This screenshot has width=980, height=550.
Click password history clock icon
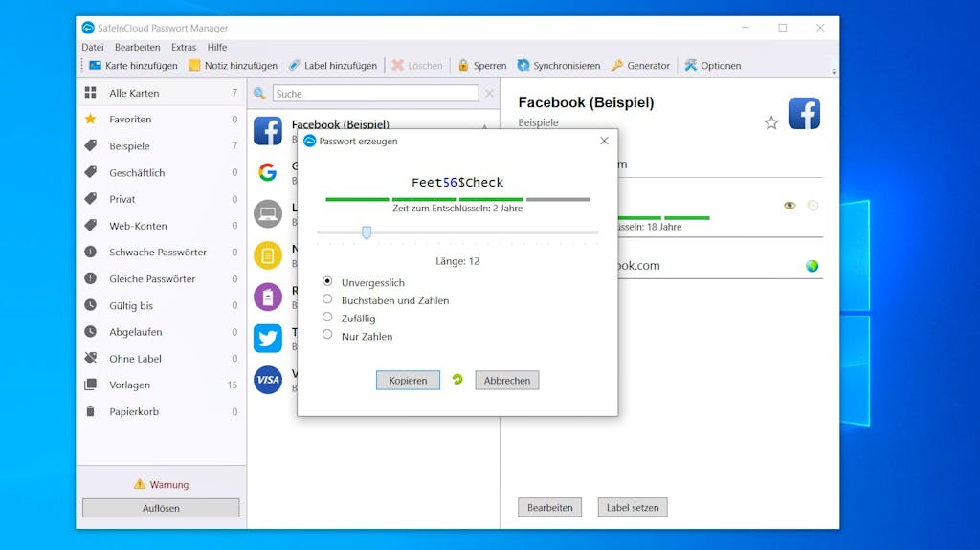813,205
